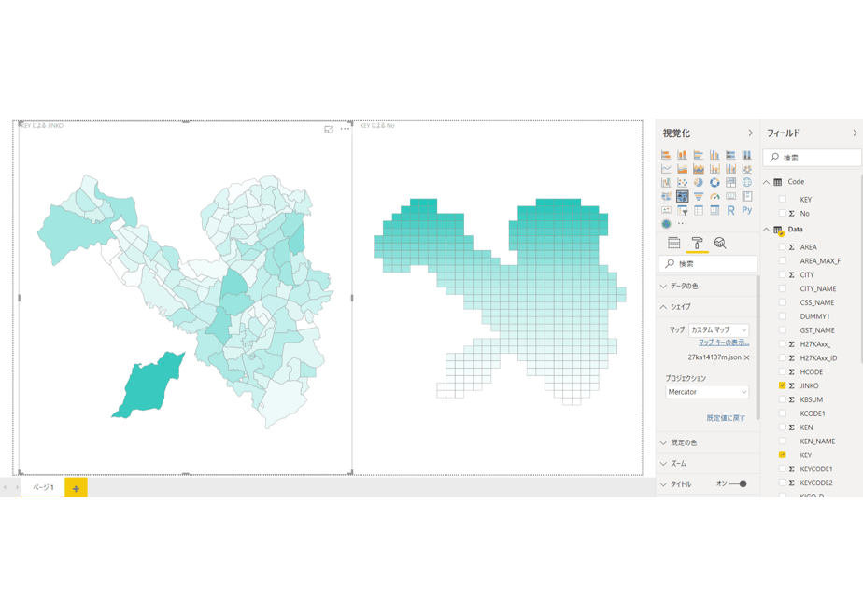Select the ArcGIS globe map visual

(x=666, y=224)
